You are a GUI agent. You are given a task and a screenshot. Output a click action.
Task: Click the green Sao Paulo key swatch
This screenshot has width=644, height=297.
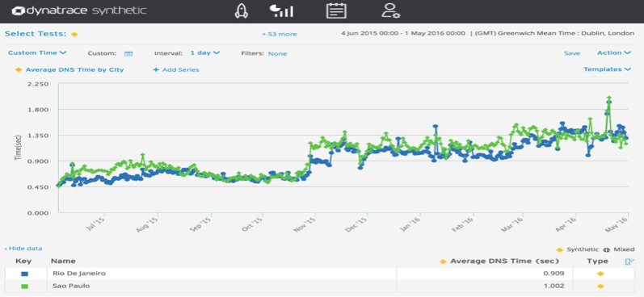pyautogui.click(x=24, y=287)
